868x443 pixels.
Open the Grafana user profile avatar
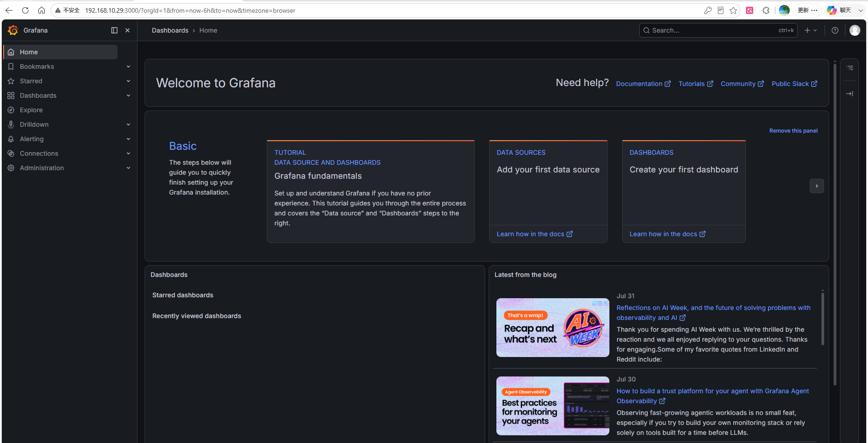click(855, 30)
